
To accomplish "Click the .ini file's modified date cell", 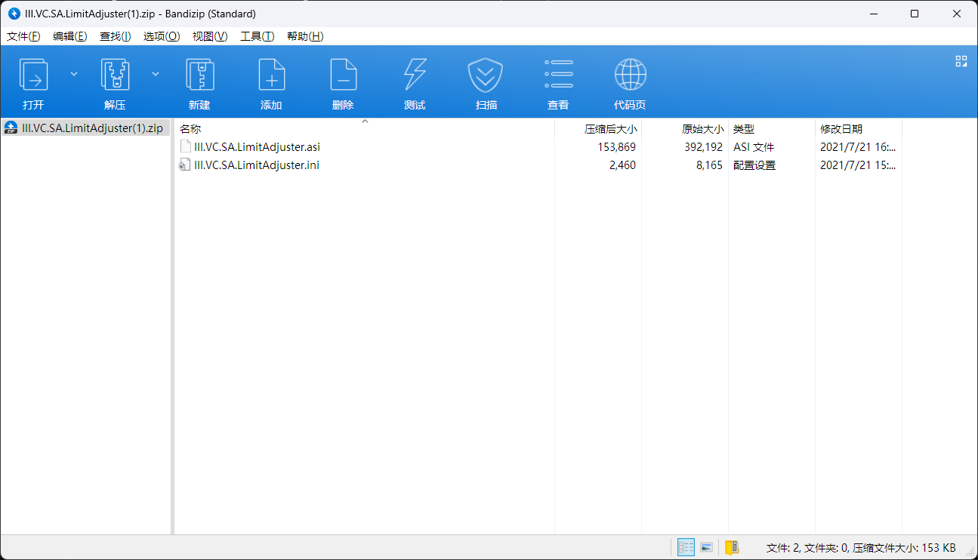I will click(858, 165).
